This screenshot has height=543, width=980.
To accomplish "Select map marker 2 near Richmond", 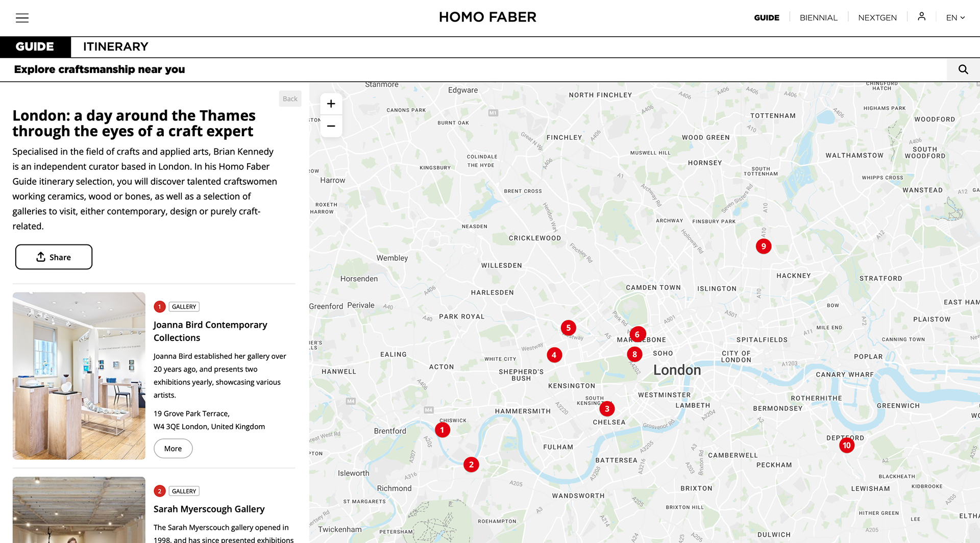I will (x=471, y=464).
